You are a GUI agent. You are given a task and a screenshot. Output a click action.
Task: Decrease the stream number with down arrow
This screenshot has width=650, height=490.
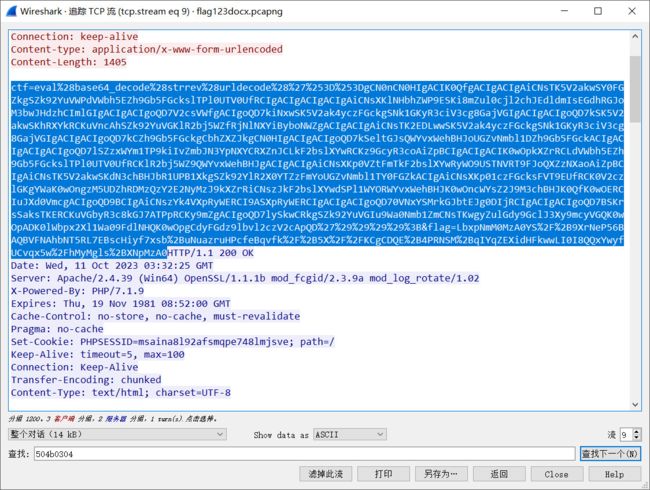click(637, 437)
